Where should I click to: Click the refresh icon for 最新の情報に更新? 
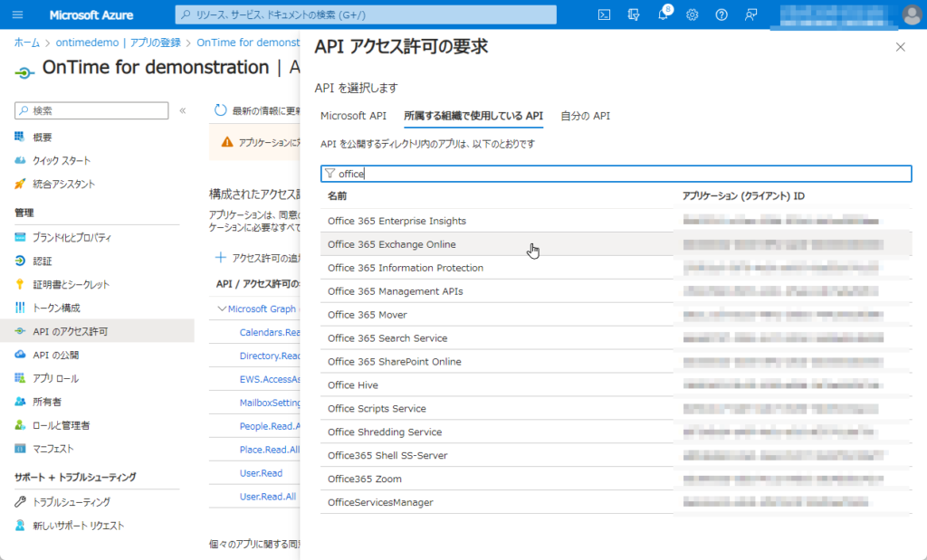[x=221, y=110]
